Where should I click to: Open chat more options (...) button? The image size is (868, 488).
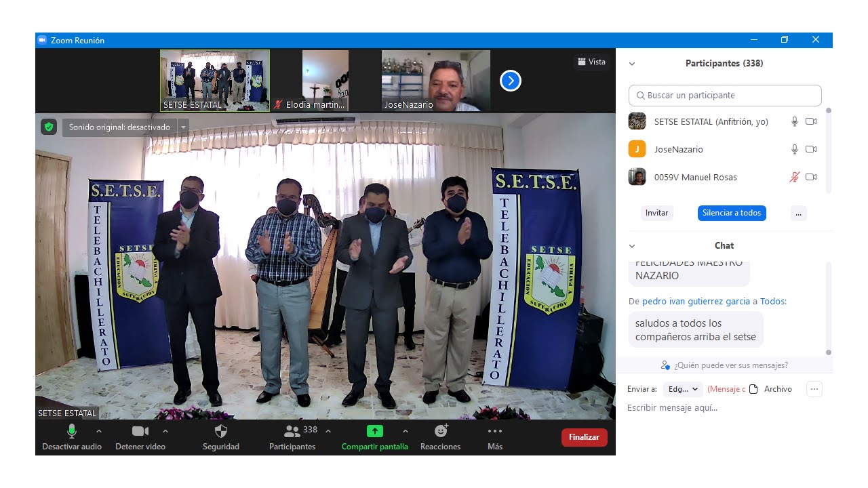click(x=814, y=389)
